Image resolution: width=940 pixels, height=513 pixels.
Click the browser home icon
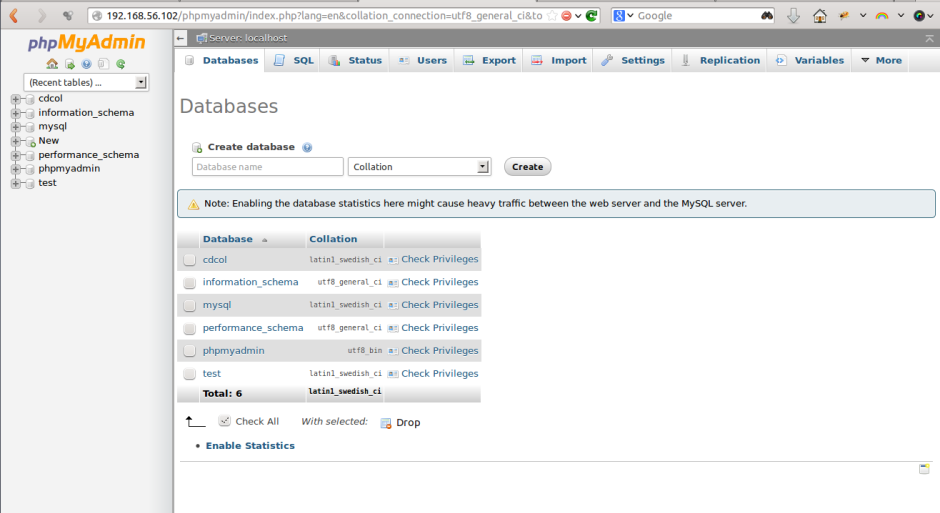point(820,16)
